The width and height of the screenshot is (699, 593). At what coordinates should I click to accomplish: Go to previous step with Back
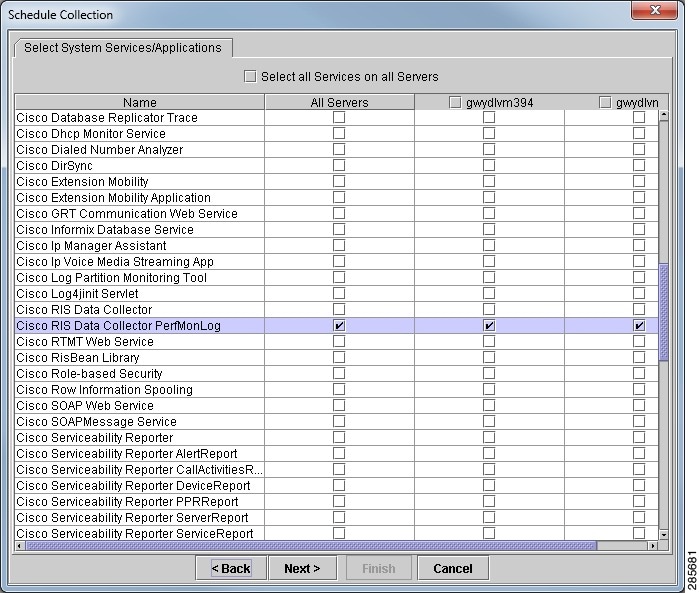pyautogui.click(x=231, y=568)
